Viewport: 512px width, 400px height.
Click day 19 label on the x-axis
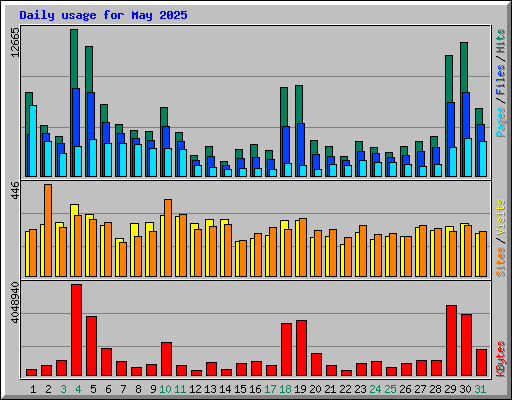pos(300,389)
